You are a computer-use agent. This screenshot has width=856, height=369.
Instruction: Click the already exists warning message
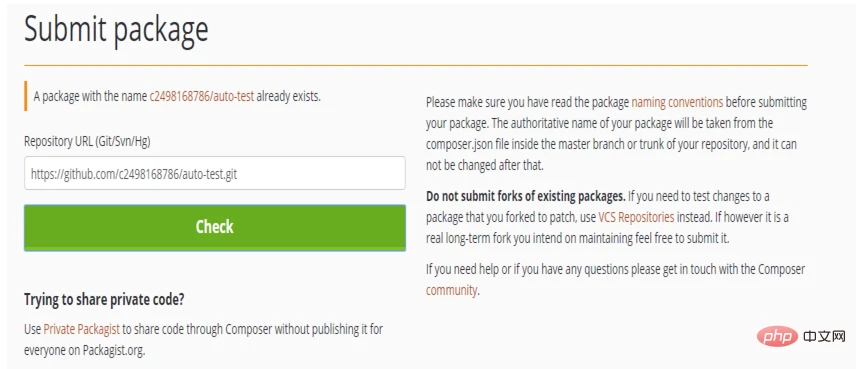177,97
